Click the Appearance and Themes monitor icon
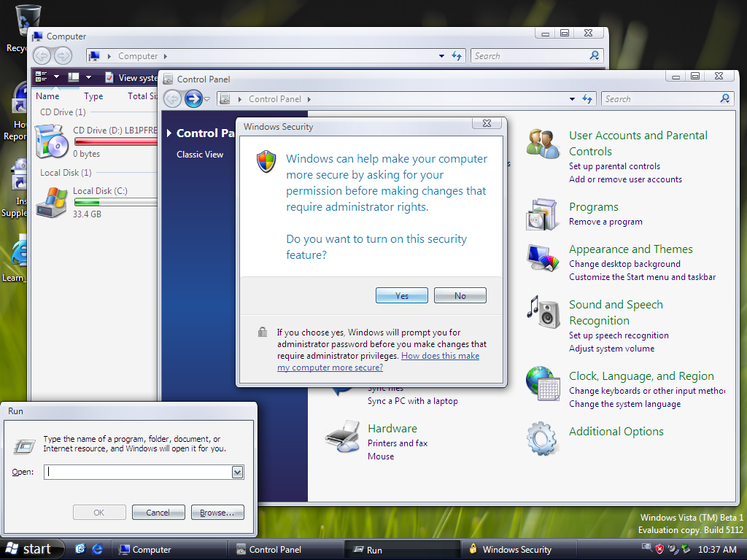This screenshot has height=560, width=747. tap(541, 257)
